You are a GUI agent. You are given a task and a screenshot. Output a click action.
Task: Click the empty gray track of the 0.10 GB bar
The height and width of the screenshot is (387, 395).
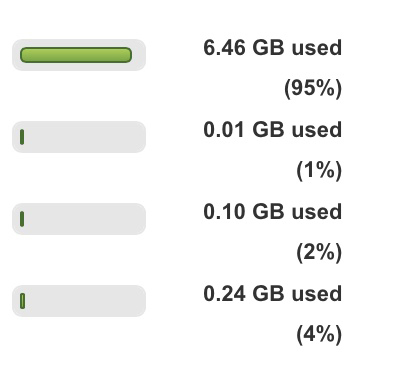(85, 219)
